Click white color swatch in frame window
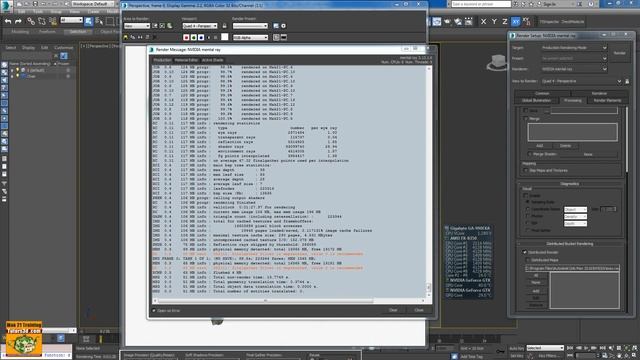The height and width of the screenshot is (360, 640). [x=224, y=37]
